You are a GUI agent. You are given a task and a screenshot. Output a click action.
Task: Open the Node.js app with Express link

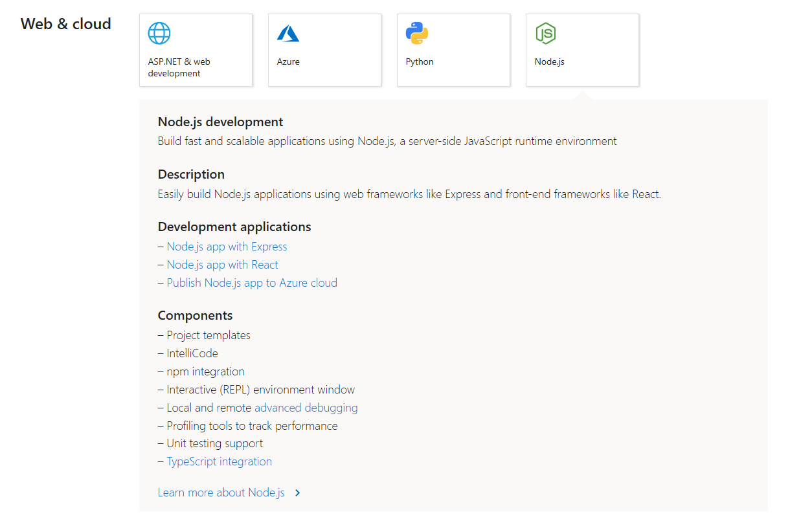tap(227, 247)
